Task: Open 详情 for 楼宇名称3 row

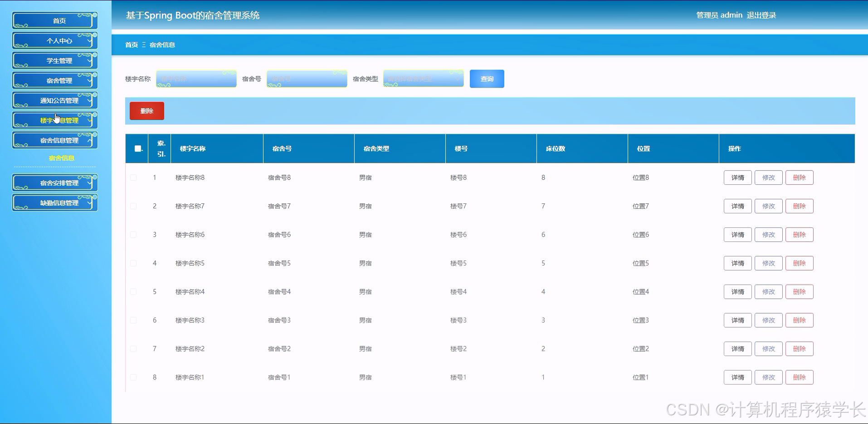Action: 738,320
